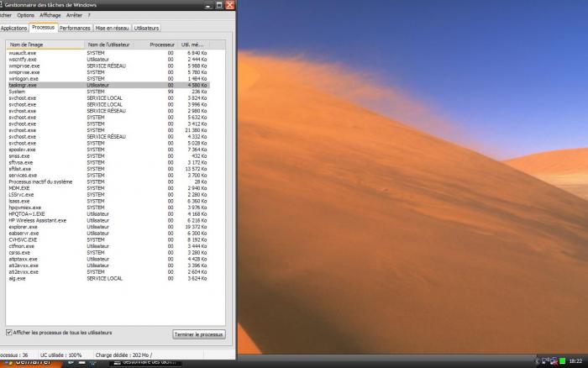Image resolution: width=588 pixels, height=368 pixels.
Task: Toggle Afficher les processus de tous les utilisateurs
Action: (9, 333)
